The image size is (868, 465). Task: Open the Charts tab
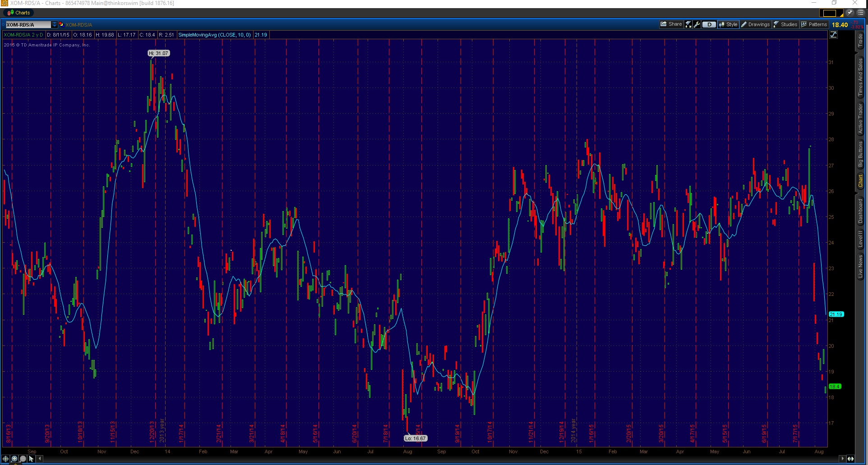point(18,13)
